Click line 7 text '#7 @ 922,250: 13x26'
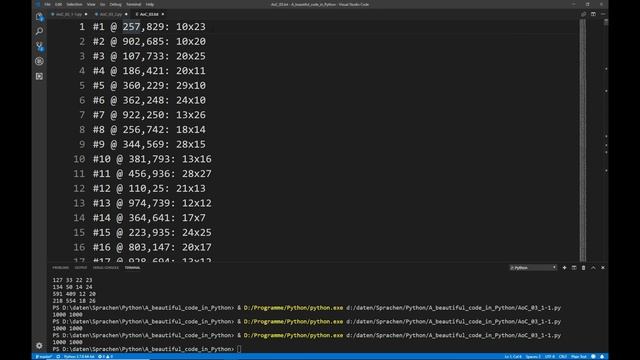This screenshot has width=640, height=360. click(149, 115)
